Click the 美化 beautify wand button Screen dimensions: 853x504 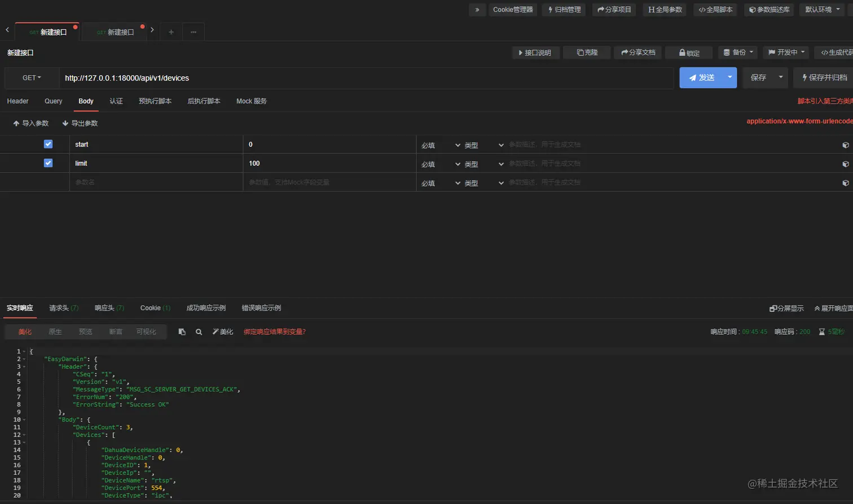coord(223,332)
